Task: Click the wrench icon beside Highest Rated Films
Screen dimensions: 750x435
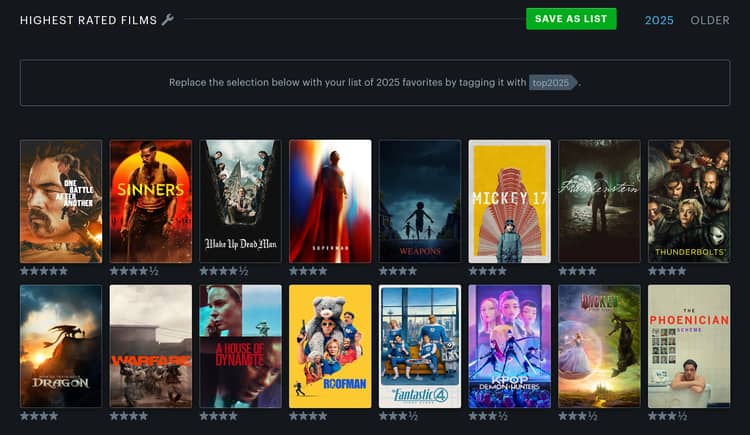Action: (x=168, y=20)
